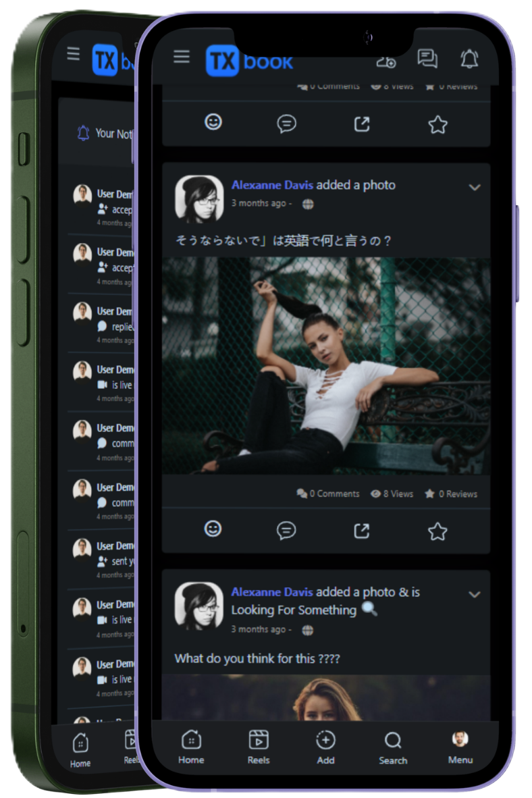The width and height of the screenshot is (532, 798).
Task: Click the '0 Comments' count under the bench photo
Action: tap(328, 494)
